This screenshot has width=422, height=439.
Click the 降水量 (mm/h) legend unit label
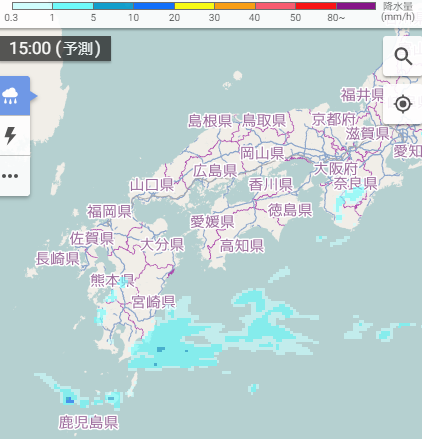point(398,12)
